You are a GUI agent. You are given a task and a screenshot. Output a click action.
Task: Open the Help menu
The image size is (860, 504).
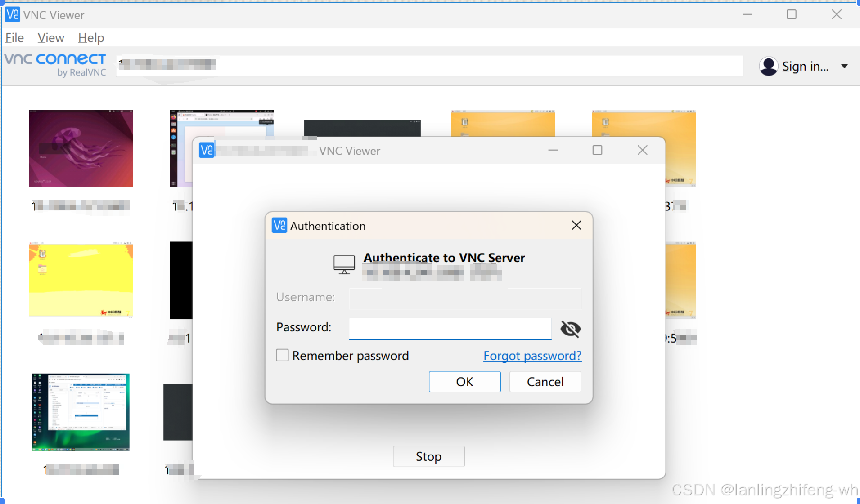pyautogui.click(x=91, y=38)
